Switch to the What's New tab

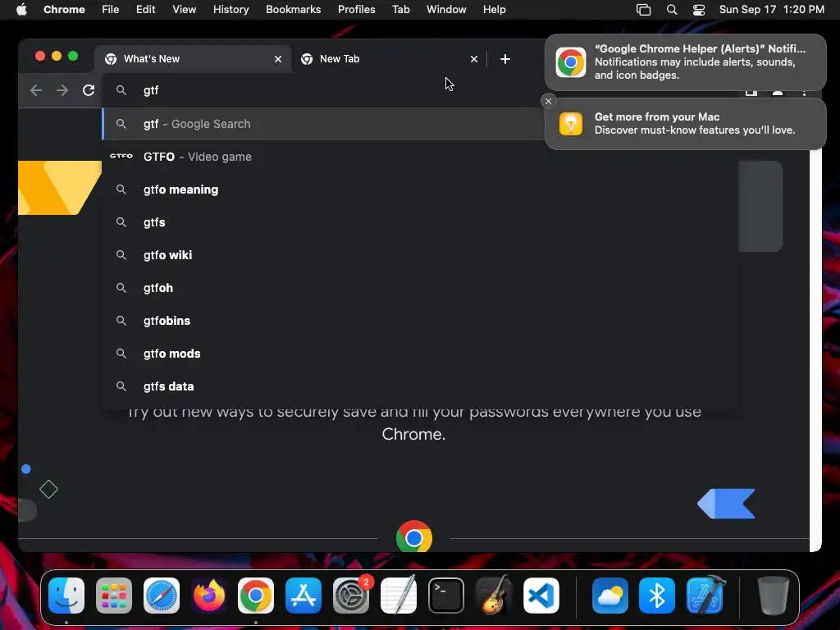point(193,59)
